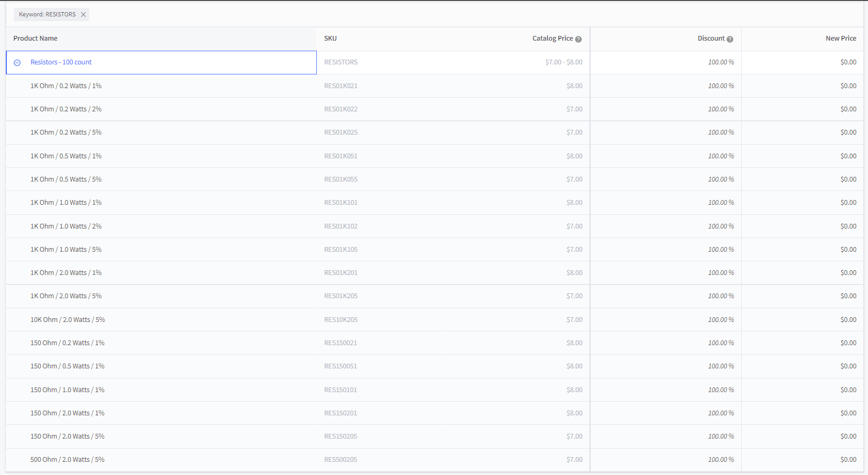Edit the new price for SKU RES150021
The width and height of the screenshot is (868, 475).
point(803,343)
